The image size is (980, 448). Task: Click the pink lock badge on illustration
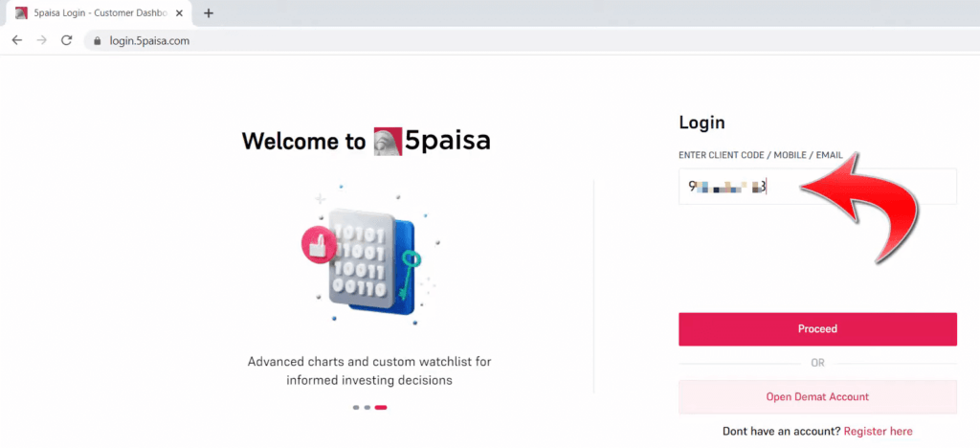click(x=320, y=245)
